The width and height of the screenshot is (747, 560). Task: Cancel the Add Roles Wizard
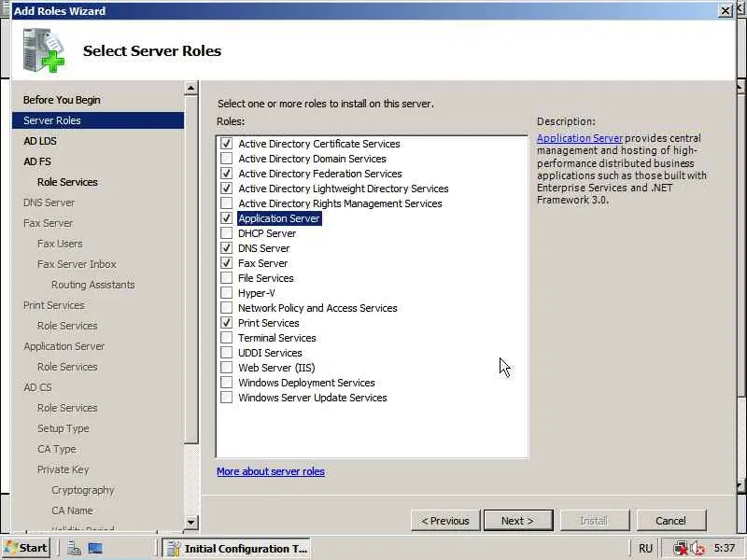click(670, 521)
